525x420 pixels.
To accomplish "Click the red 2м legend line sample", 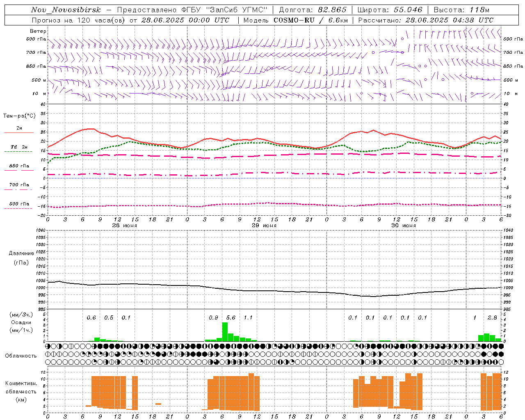I will click(x=19, y=132).
